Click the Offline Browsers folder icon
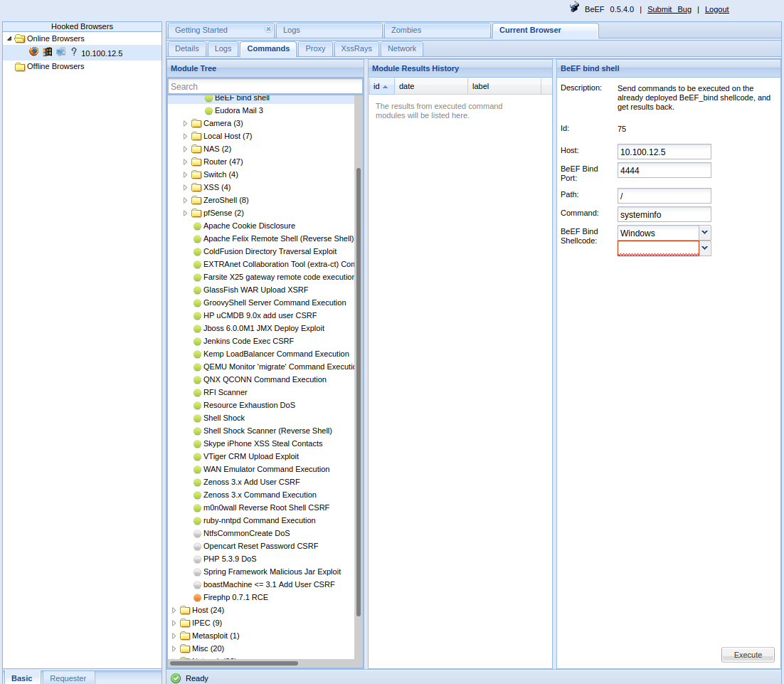The image size is (784, 684). 20,66
